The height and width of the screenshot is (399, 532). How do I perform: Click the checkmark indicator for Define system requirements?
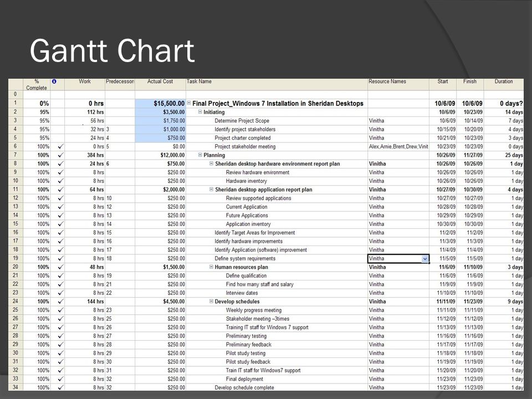tap(60, 259)
